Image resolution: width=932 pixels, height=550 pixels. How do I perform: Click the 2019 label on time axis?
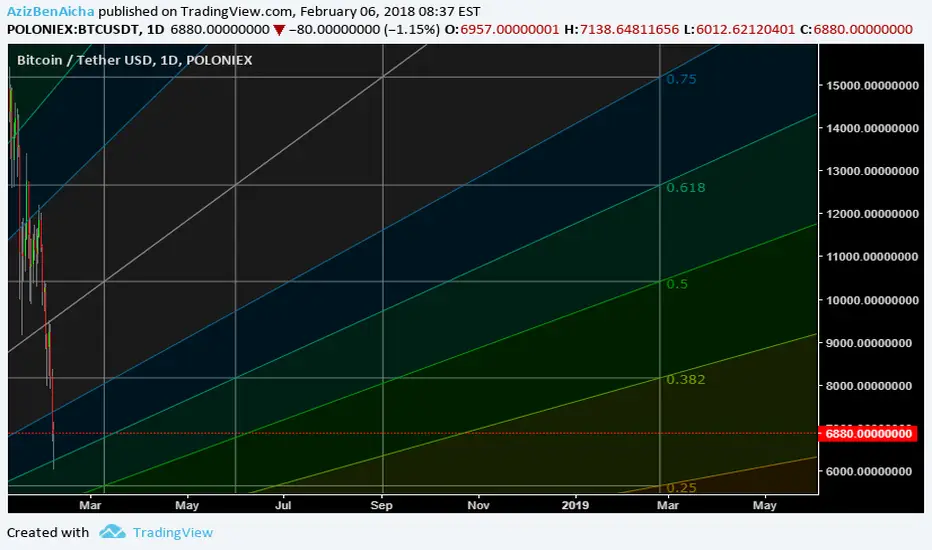pyautogui.click(x=575, y=505)
